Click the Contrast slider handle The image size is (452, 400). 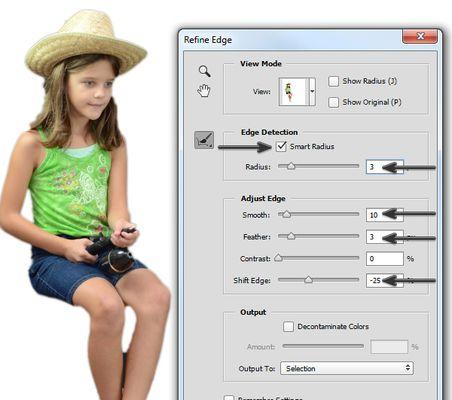click(x=278, y=258)
